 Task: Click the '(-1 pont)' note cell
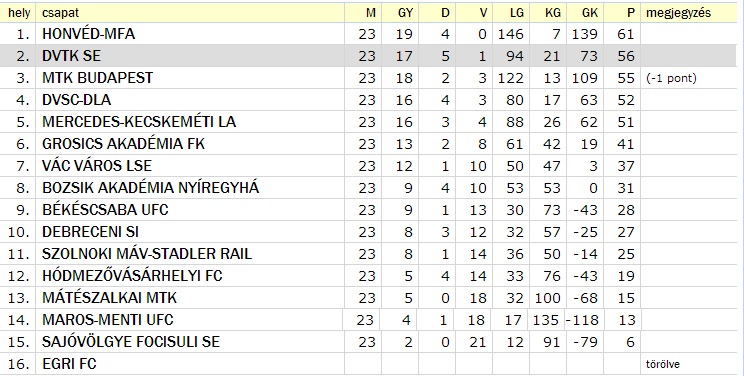pyautogui.click(x=671, y=78)
